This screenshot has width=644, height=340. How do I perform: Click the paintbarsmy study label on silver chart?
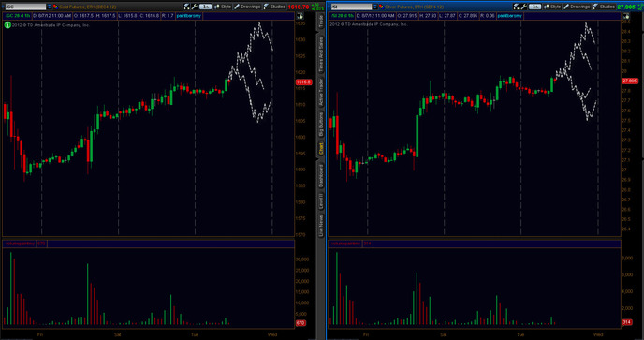510,16
